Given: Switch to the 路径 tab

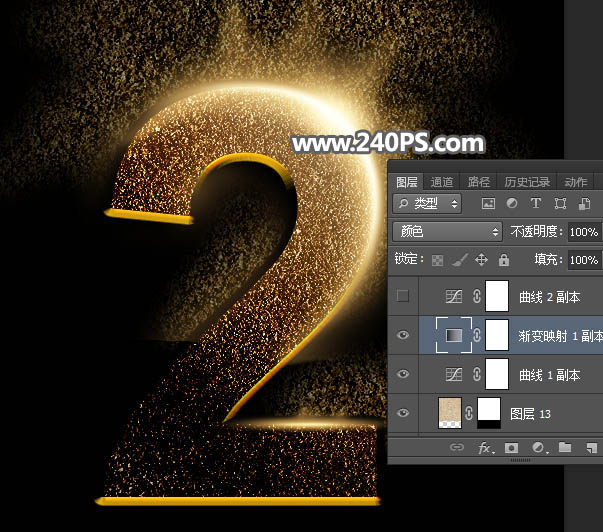Looking at the screenshot, I should coord(478,182).
